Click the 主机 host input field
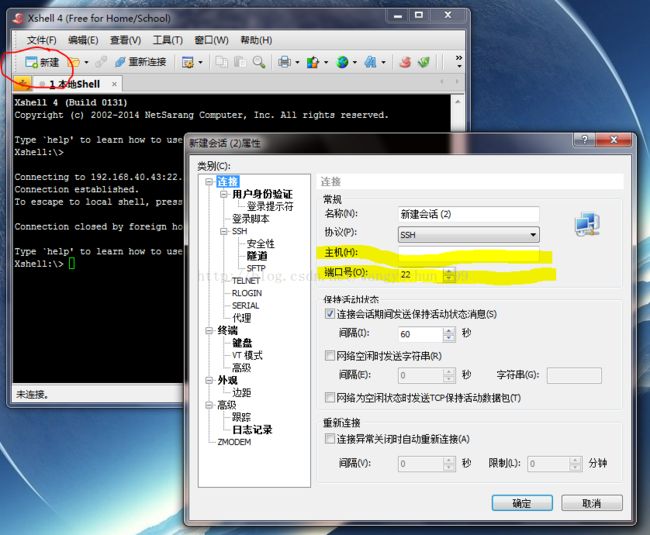650x535 pixels. [468, 252]
